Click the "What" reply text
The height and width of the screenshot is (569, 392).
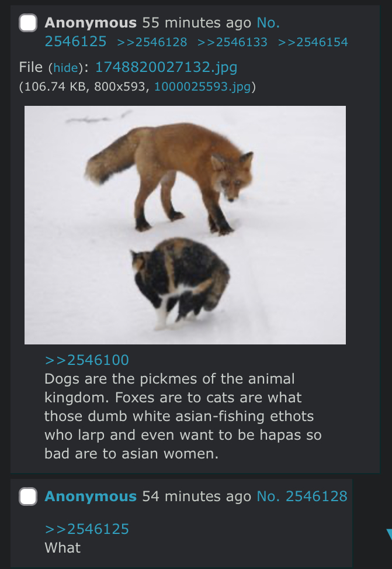63,547
